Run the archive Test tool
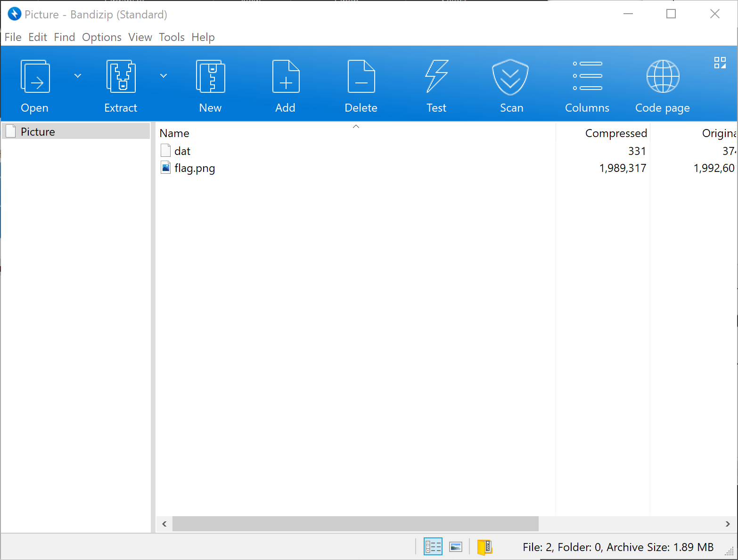 click(436, 77)
